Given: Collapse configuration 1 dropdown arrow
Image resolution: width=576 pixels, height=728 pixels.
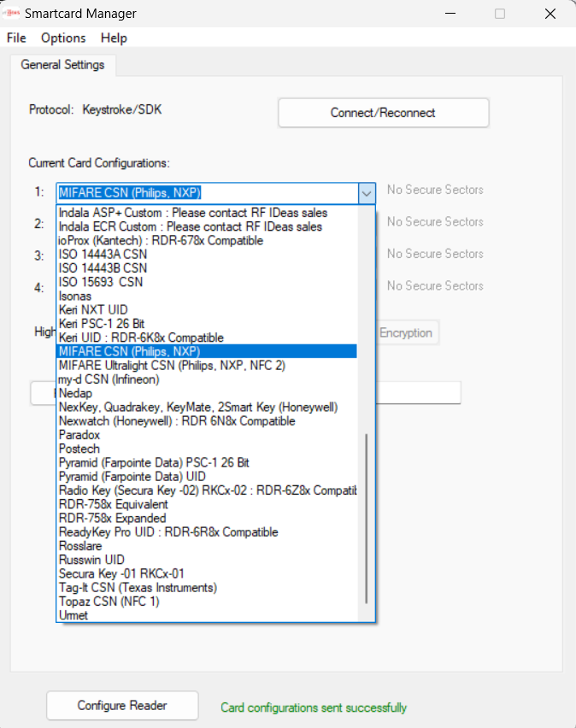Looking at the screenshot, I should (367, 193).
